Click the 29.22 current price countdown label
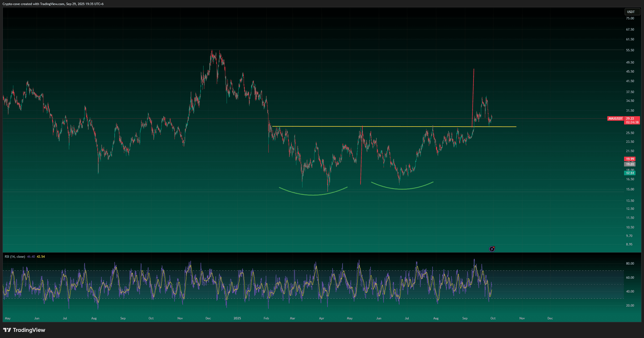The image size is (644, 338). coord(632,120)
